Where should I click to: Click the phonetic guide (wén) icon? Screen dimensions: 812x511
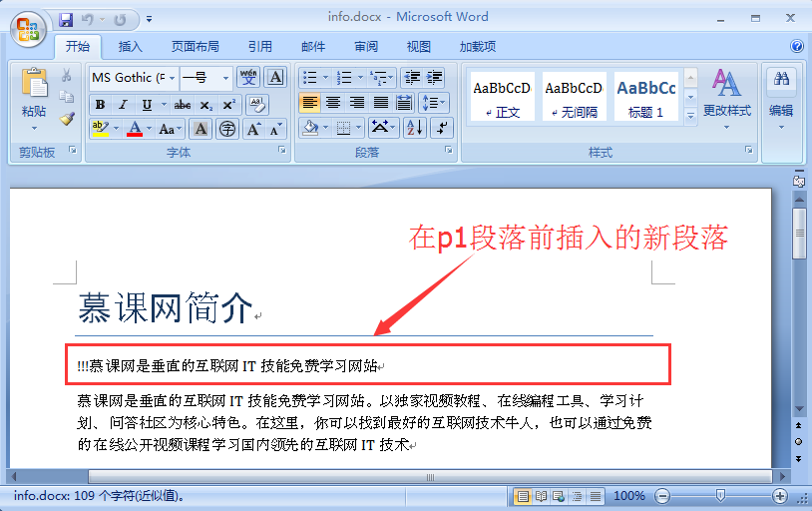pos(248,77)
